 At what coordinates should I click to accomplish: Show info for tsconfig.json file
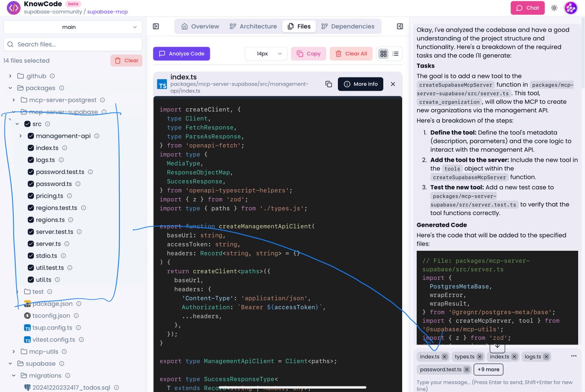[76, 316]
